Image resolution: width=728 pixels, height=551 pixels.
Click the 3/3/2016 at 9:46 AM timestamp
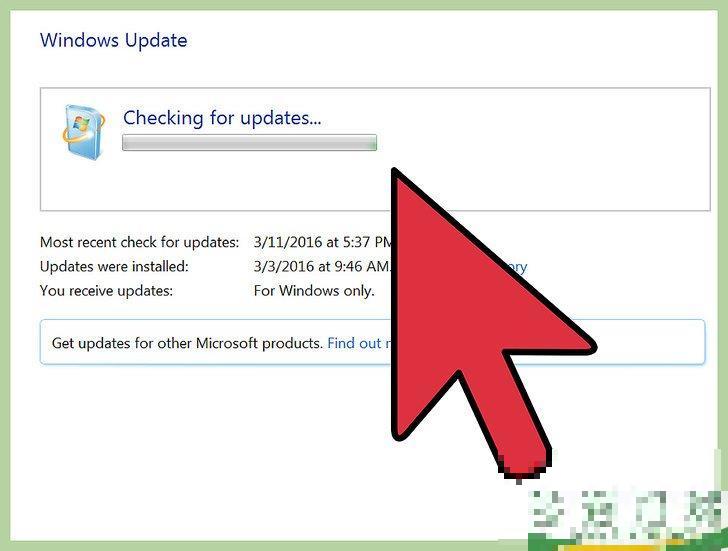click(x=323, y=266)
